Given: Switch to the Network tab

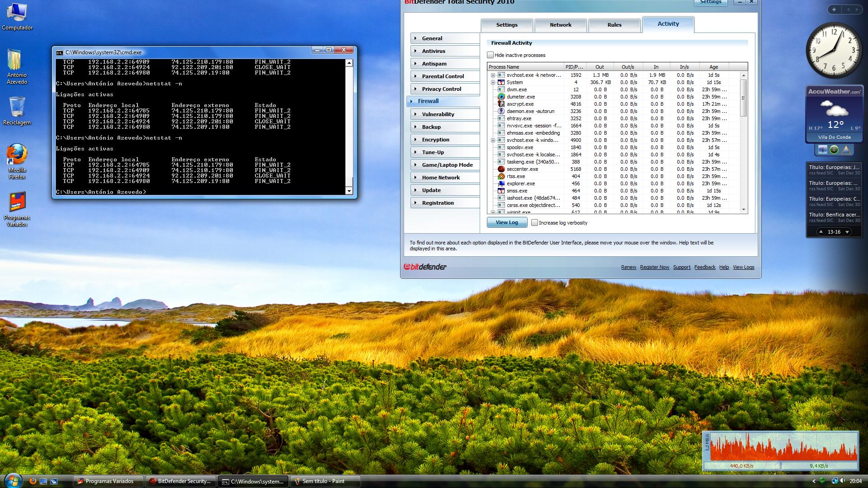Looking at the screenshot, I should pyautogui.click(x=561, y=25).
